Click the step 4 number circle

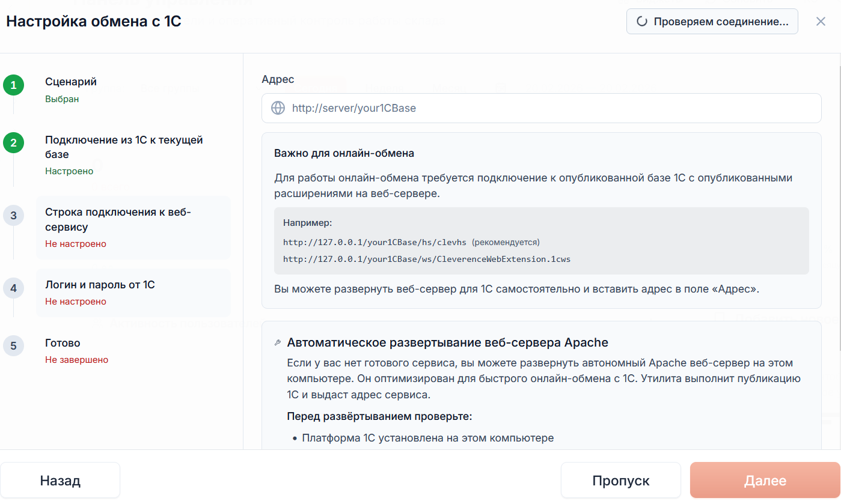click(13, 288)
